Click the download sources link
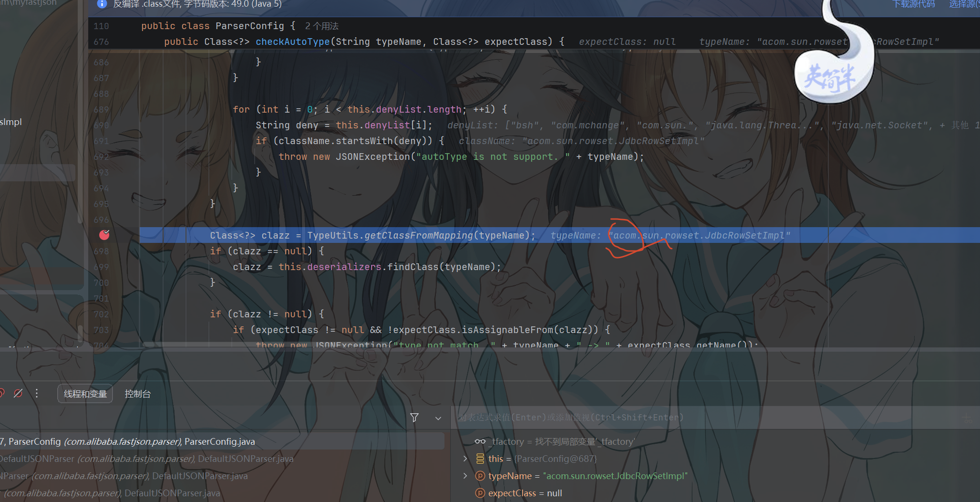Screen dimensions: 980x502 tap(913, 4)
